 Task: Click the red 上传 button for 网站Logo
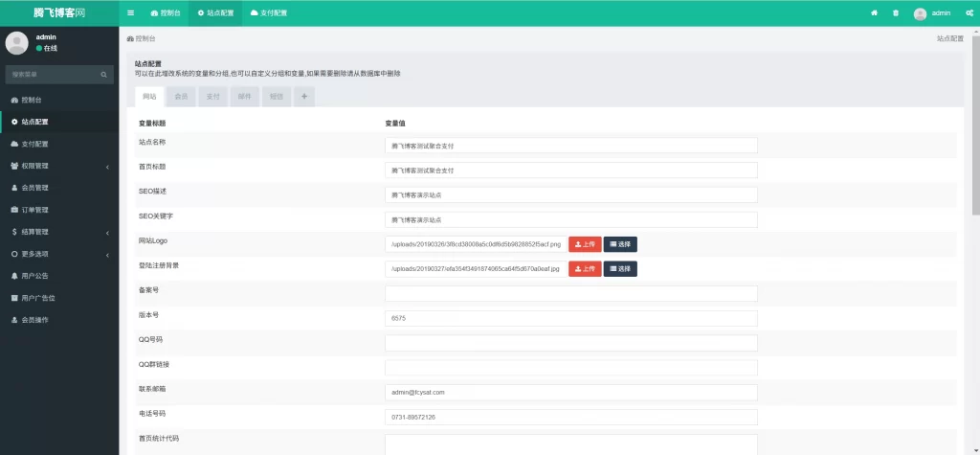[x=585, y=244]
